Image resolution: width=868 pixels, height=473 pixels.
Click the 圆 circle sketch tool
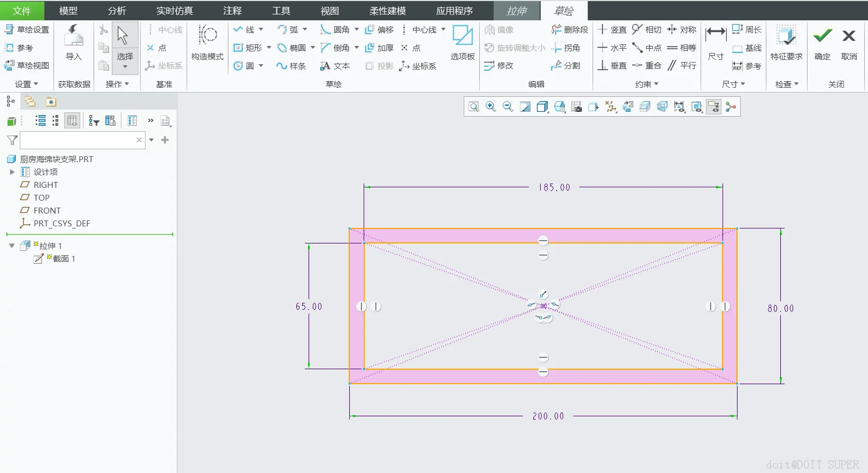244,66
